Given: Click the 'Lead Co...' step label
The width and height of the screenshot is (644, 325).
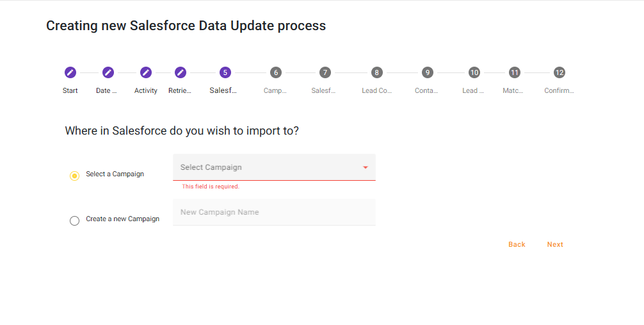Looking at the screenshot, I should point(376,91).
